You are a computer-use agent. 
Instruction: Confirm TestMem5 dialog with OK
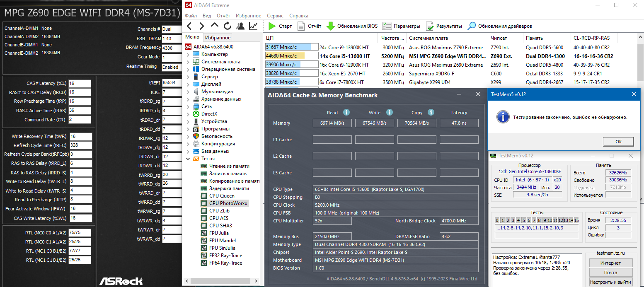click(x=618, y=142)
